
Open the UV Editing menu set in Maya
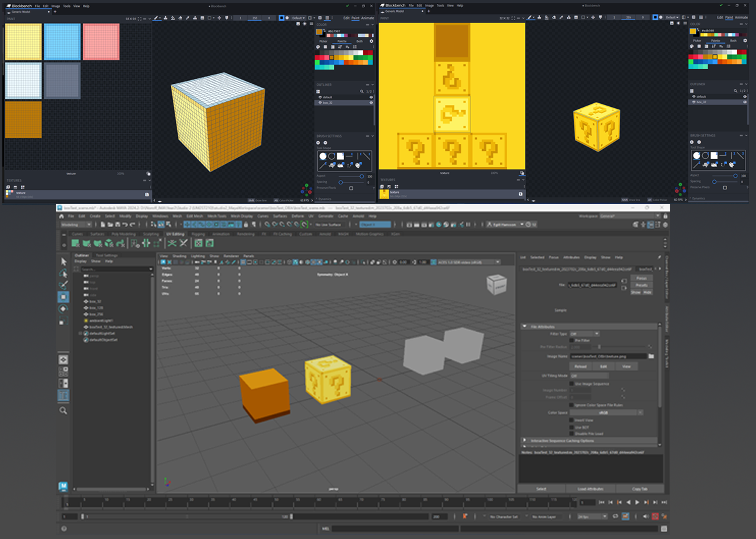pos(175,234)
